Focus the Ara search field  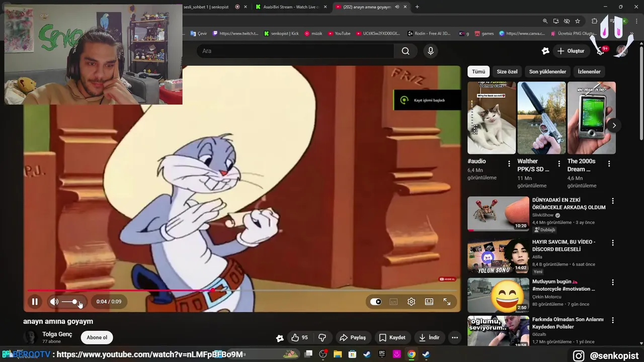pyautogui.click(x=296, y=51)
